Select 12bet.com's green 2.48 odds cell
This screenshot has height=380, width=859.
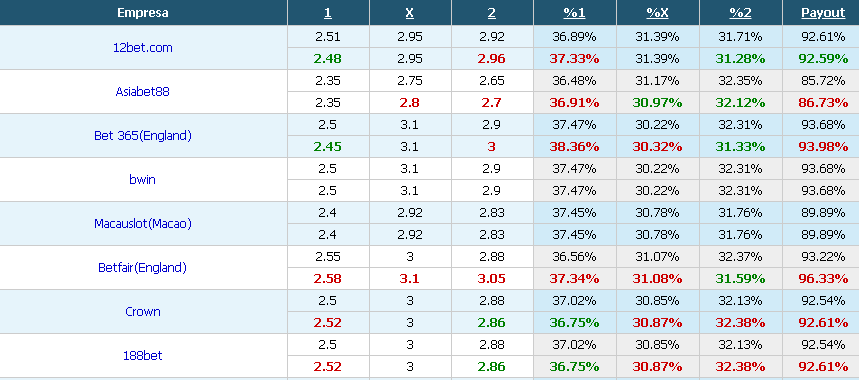[328, 59]
